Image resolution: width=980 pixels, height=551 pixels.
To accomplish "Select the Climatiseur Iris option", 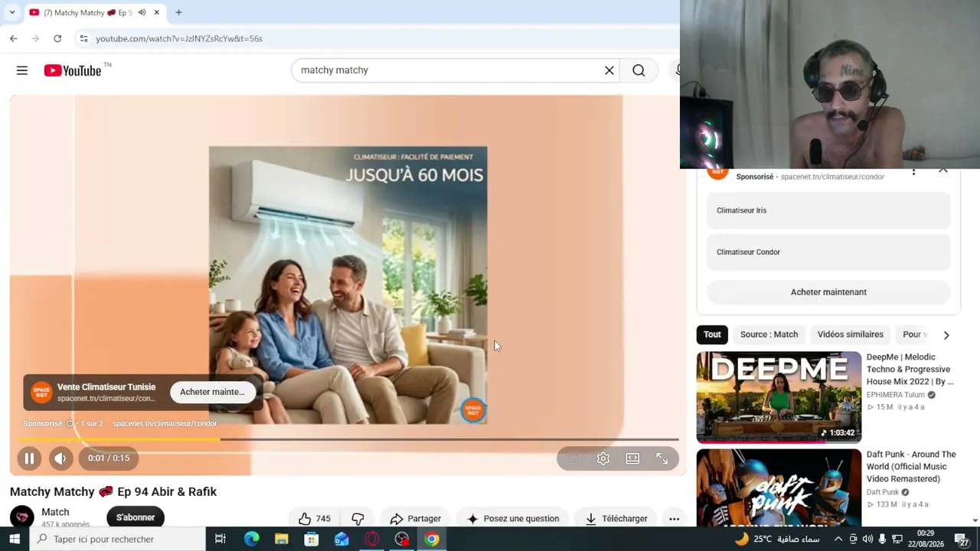I will pos(828,210).
